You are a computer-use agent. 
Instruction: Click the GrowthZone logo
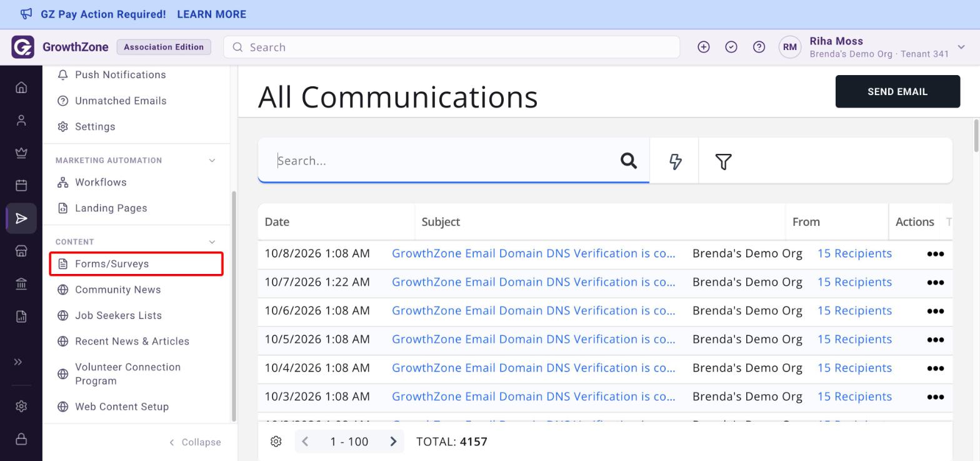click(x=22, y=47)
